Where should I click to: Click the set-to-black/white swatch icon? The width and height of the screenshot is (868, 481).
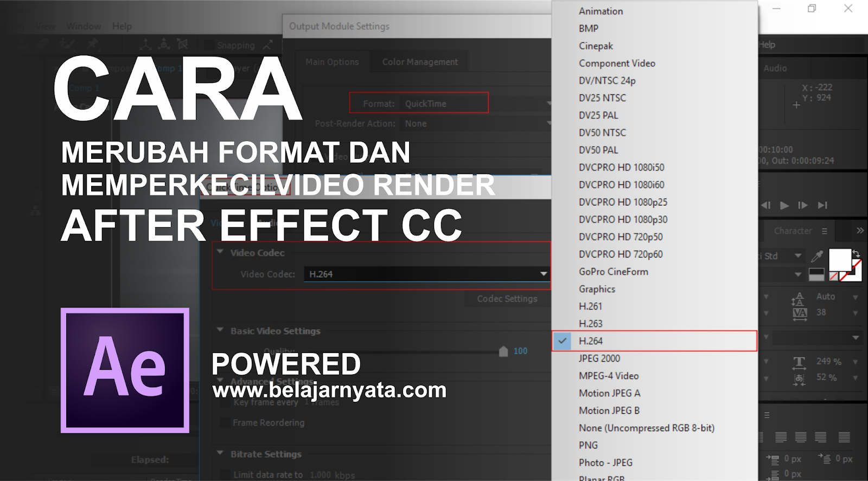tap(816, 275)
